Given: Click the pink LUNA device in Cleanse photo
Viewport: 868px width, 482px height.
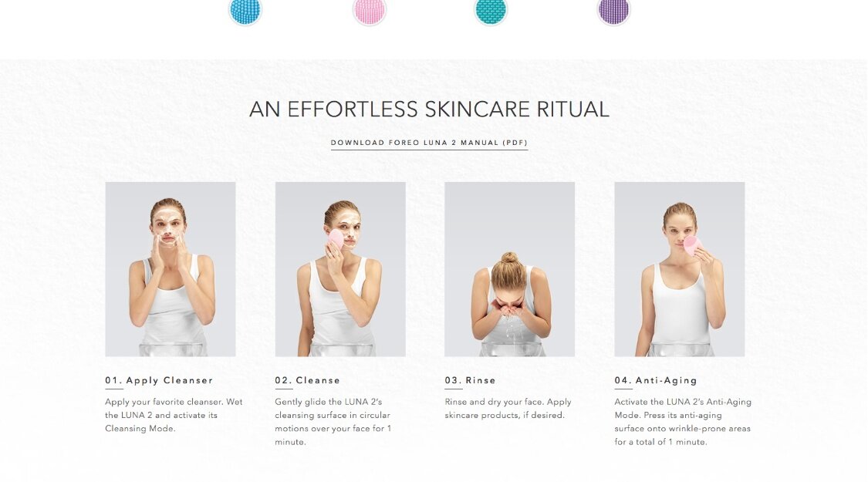Looking at the screenshot, I should click(336, 242).
